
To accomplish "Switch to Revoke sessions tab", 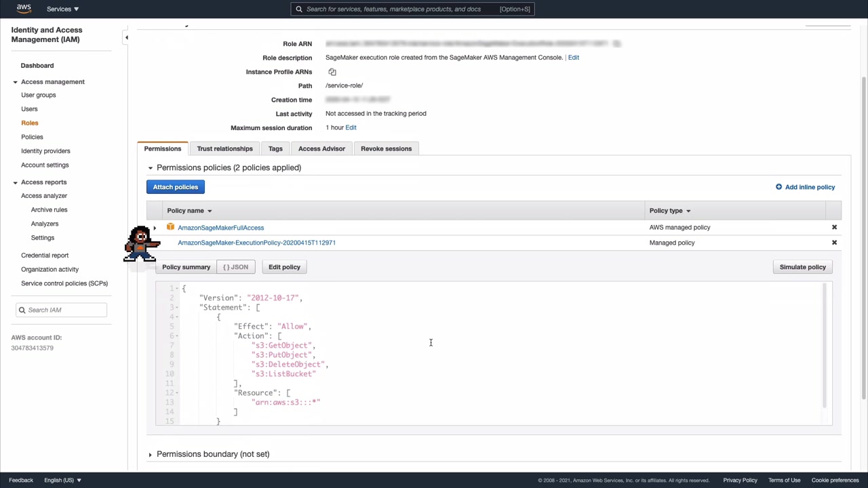I will pos(386,148).
